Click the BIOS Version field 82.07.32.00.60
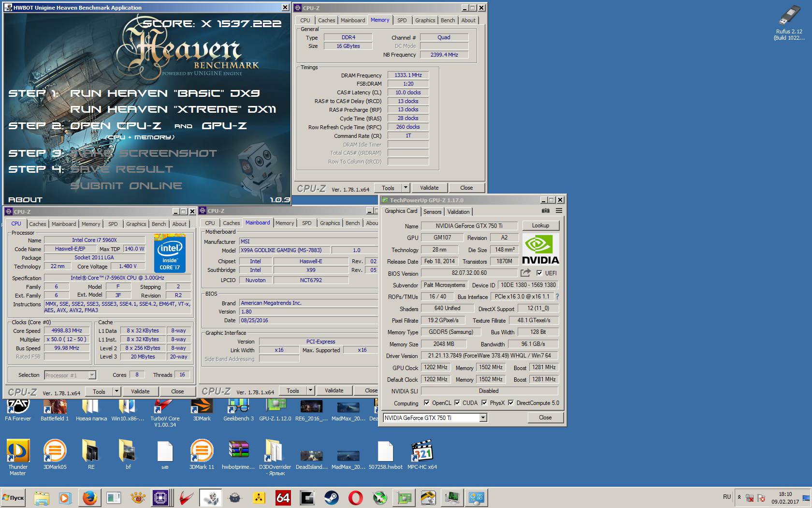The height and width of the screenshot is (508, 812). (469, 273)
